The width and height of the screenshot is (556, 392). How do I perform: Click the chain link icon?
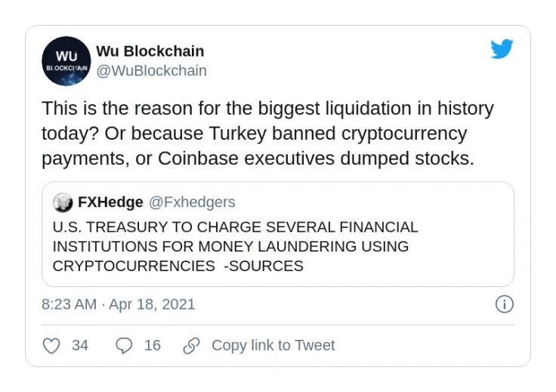pos(192,345)
